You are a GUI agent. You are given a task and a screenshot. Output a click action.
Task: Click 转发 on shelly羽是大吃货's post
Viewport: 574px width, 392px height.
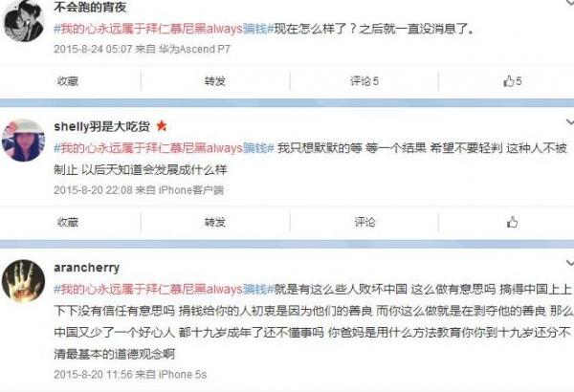point(215,222)
